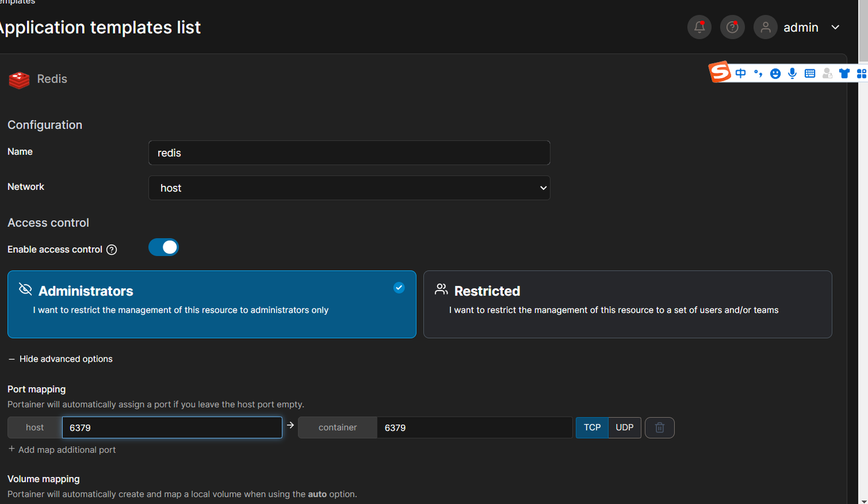Open the notifications bell icon
Screen dimensions: 868x504
coord(699,27)
